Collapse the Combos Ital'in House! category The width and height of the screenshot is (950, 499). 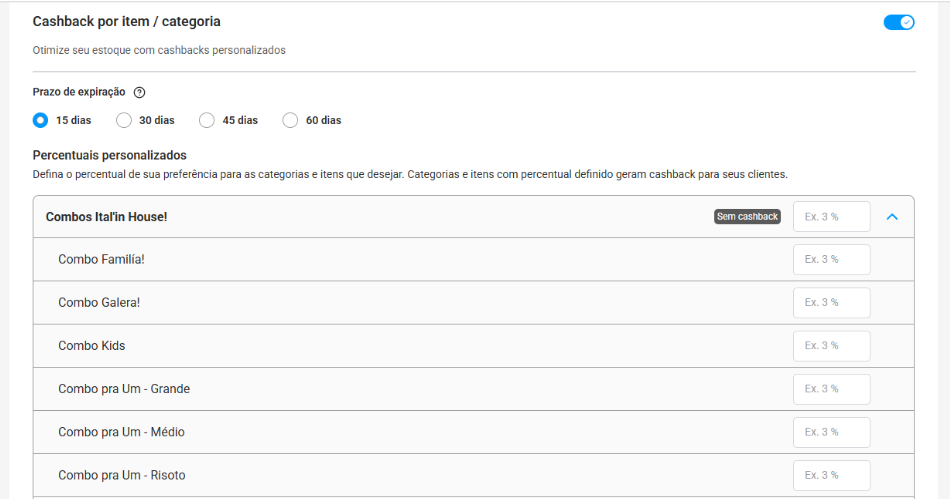coord(892,217)
